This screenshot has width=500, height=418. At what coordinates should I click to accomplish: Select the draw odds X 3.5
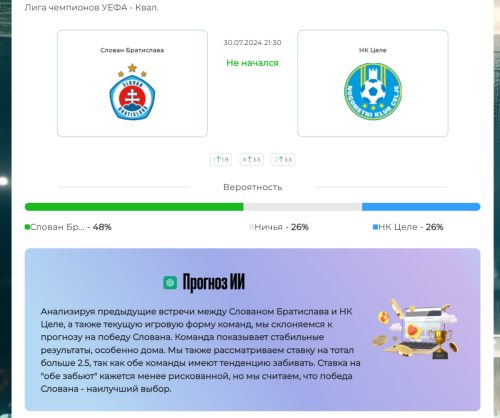(252, 159)
